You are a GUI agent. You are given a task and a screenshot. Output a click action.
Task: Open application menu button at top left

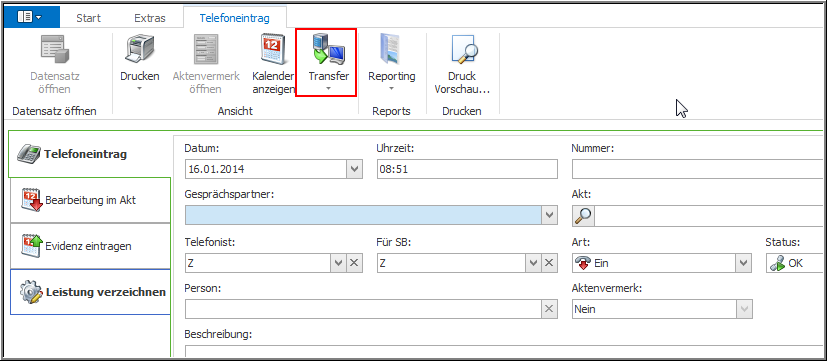click(31, 17)
